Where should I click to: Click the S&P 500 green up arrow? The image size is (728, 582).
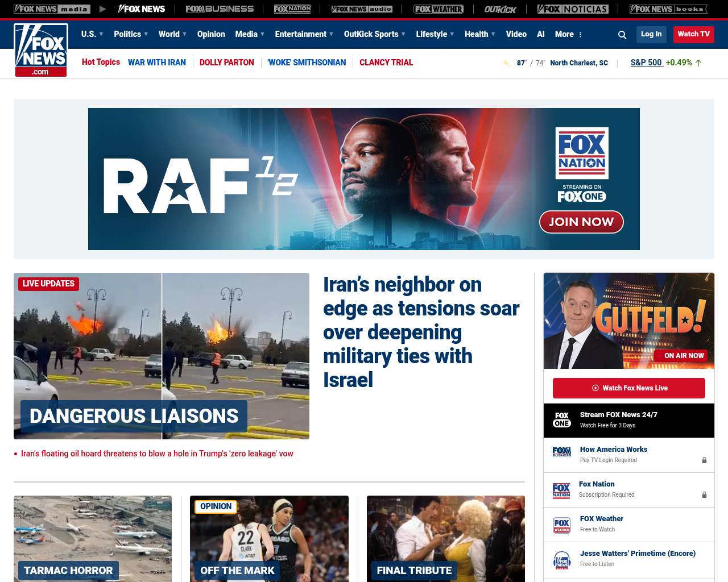pos(698,63)
